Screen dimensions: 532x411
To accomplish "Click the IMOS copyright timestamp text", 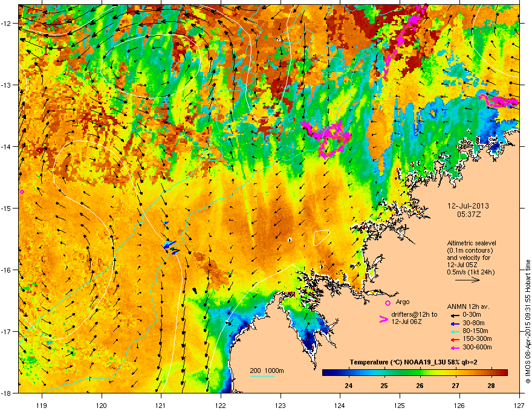I will click(528, 322).
